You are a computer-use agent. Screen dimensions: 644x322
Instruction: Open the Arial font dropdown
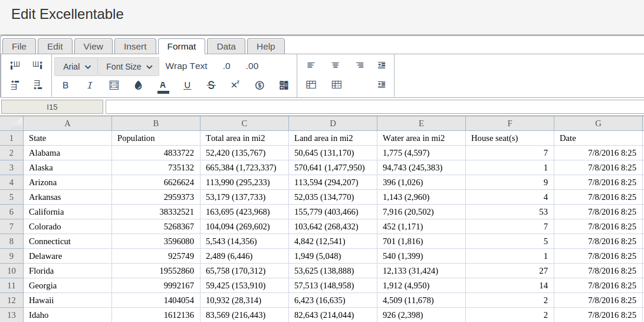(x=77, y=67)
